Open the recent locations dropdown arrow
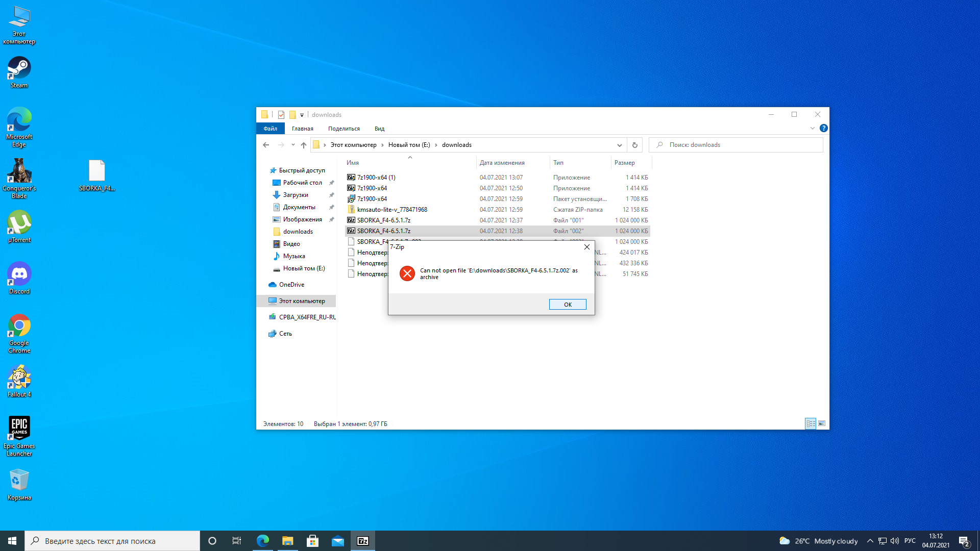This screenshot has height=551, width=980. [x=293, y=145]
